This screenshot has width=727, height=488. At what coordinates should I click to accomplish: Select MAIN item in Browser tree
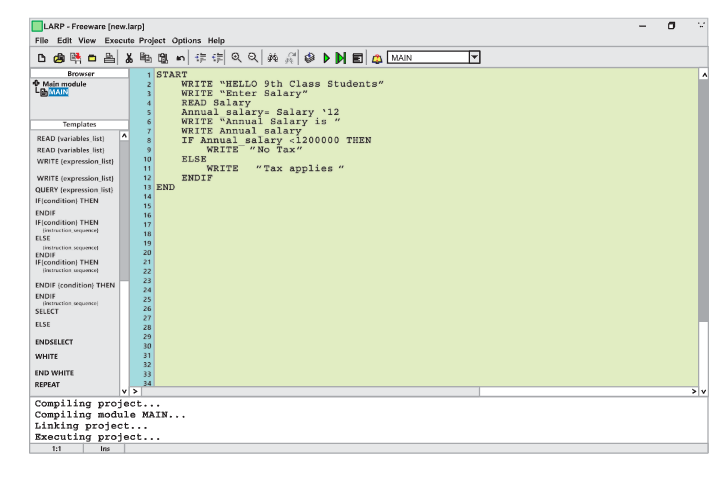point(32,94)
